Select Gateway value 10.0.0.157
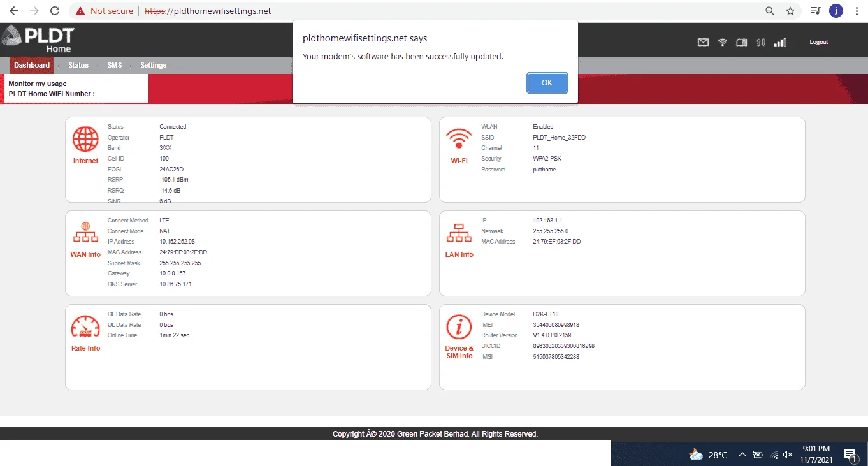This screenshot has height=466, width=868. pyautogui.click(x=173, y=273)
